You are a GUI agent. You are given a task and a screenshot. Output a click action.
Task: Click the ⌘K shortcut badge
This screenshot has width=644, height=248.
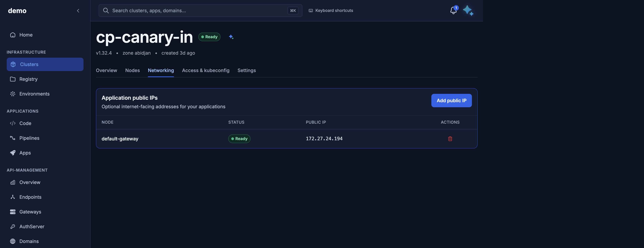pos(293,11)
